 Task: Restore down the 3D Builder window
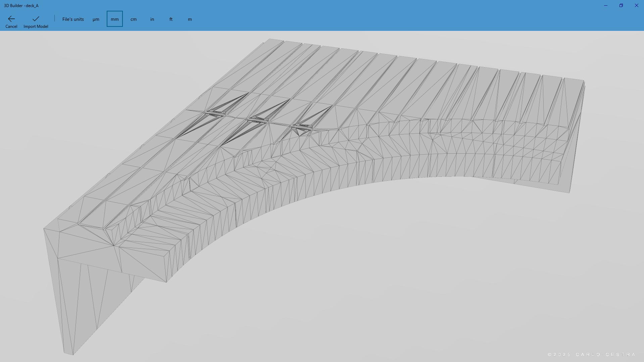(x=621, y=6)
